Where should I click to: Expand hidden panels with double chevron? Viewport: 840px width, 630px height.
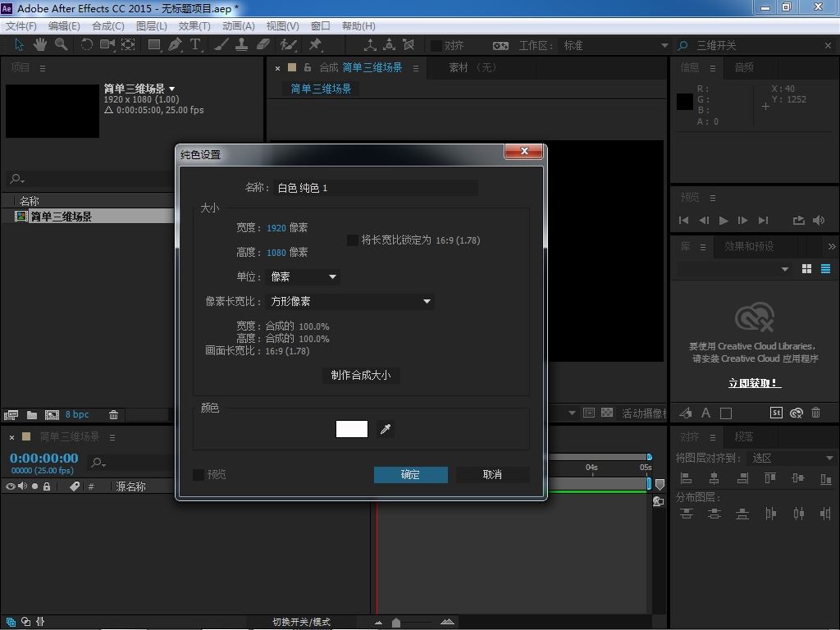pos(832,246)
